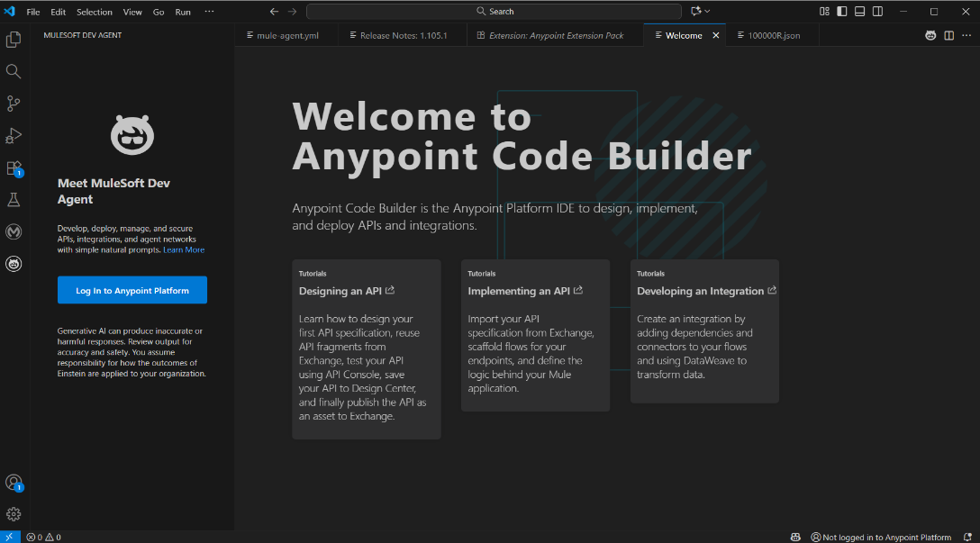Open the Selection menu
Viewport: 980px width, 543px height.
coord(95,12)
